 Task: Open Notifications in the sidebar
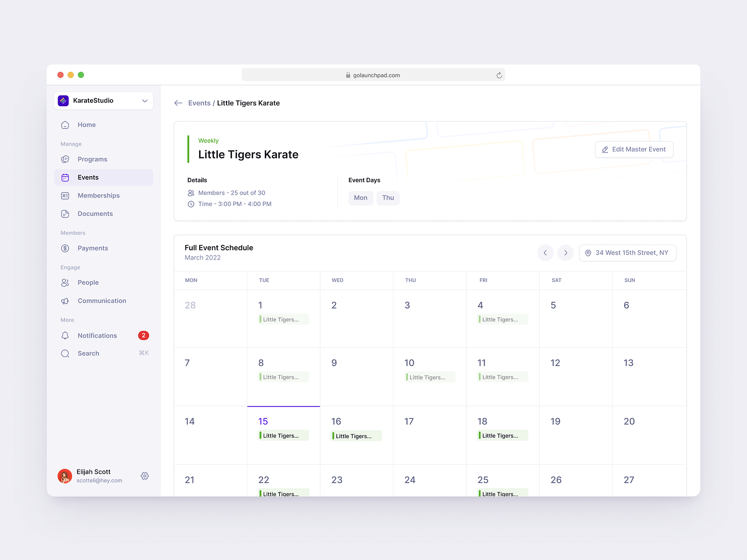[x=103, y=336]
